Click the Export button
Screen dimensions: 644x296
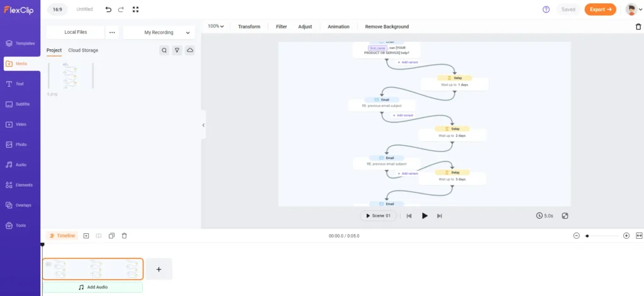(600, 9)
